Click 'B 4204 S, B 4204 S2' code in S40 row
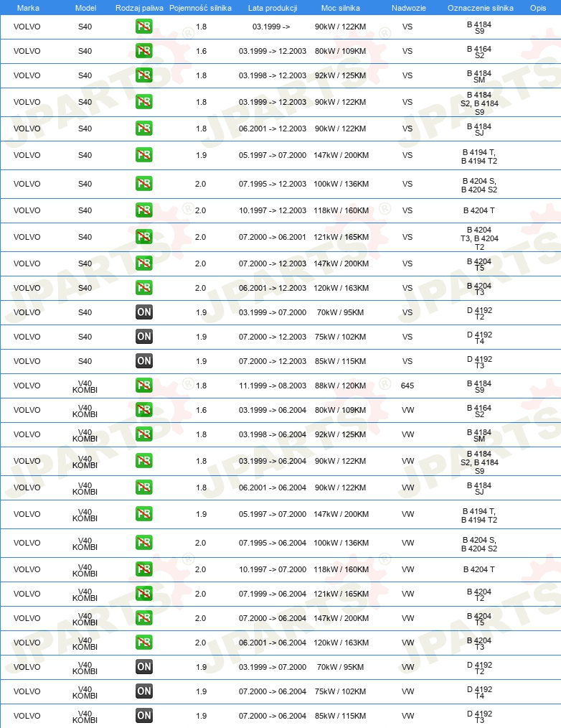Viewport: 561px width, 728px height. click(479, 185)
